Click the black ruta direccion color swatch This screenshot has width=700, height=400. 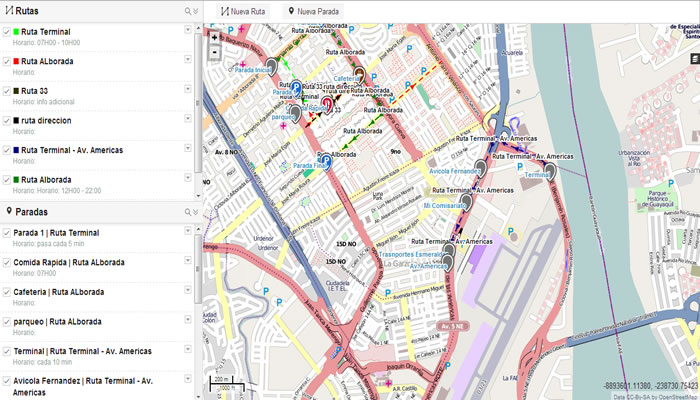tap(16, 121)
